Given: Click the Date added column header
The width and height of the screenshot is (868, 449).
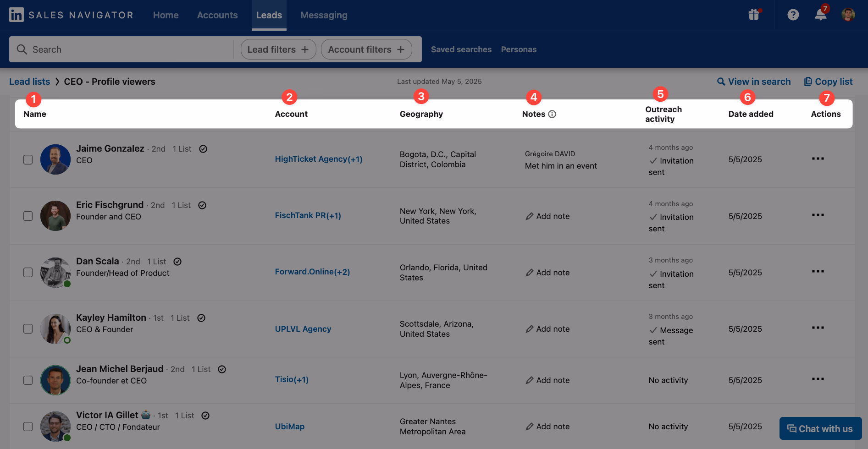Looking at the screenshot, I should 751,114.
